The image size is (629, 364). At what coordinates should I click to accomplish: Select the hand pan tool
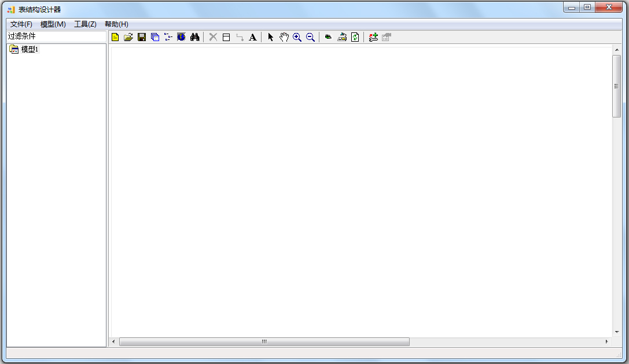click(x=284, y=37)
